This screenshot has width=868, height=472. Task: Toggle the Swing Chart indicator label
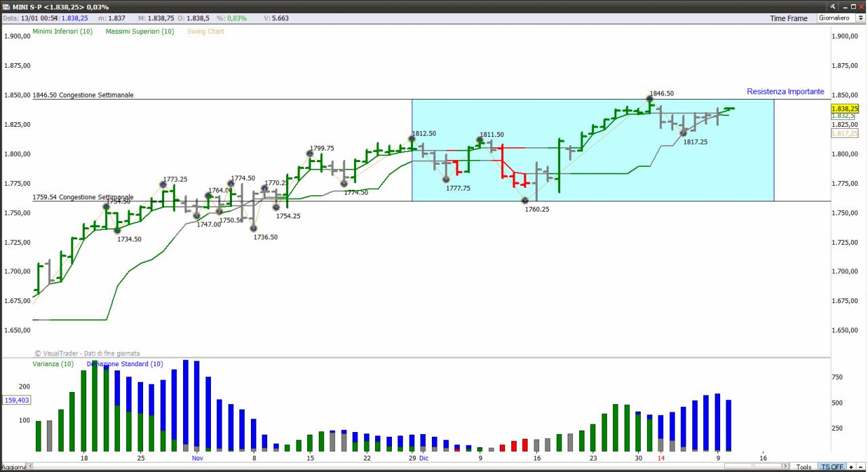pos(205,31)
